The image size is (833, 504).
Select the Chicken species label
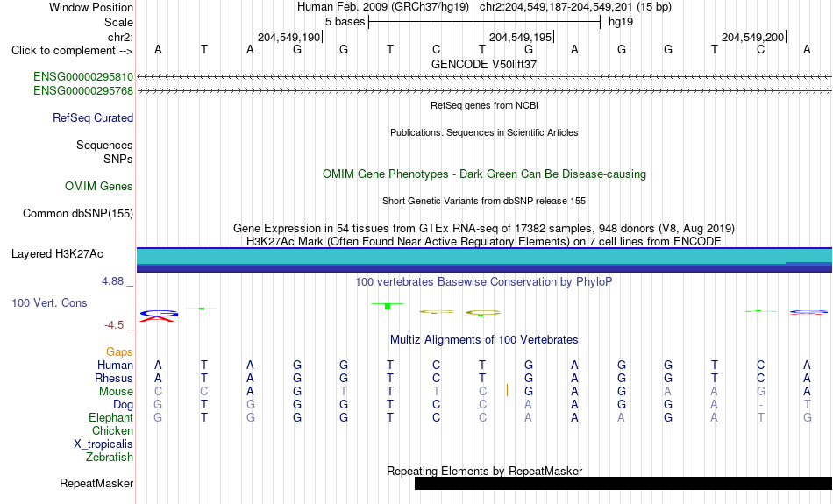[x=112, y=430]
